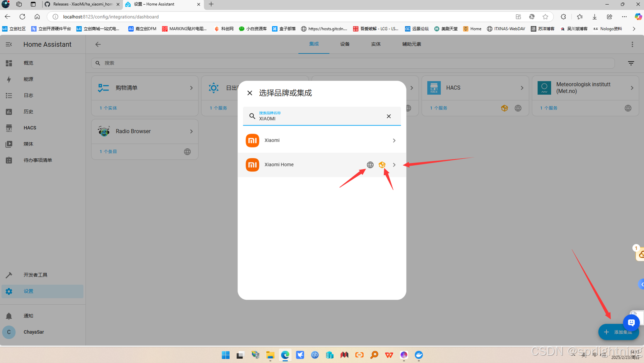The height and width of the screenshot is (363, 644).
Task: Click the globe icon on Met.no card
Action: click(x=628, y=108)
